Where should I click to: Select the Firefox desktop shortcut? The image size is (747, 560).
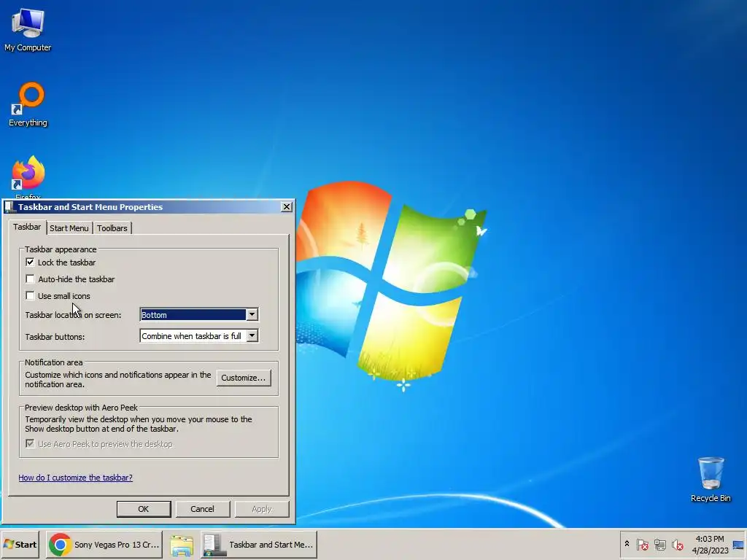28,176
